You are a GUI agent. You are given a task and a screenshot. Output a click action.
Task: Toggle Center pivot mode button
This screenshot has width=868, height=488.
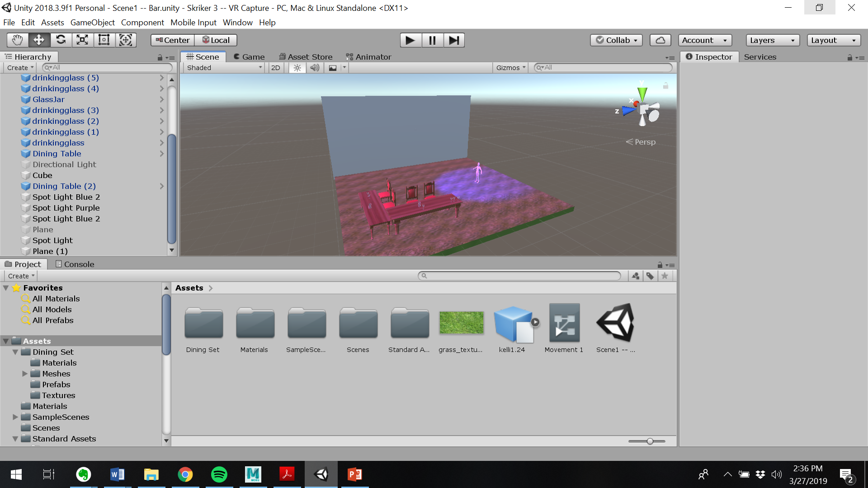173,40
